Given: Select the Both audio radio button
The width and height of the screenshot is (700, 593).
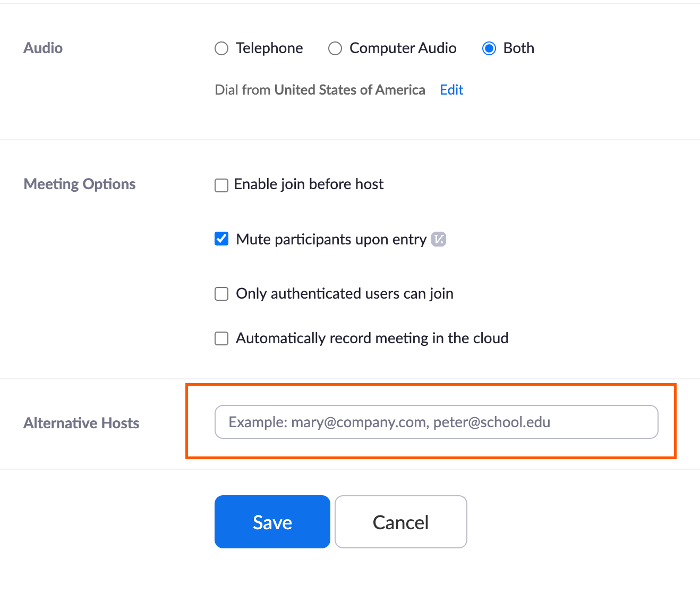Looking at the screenshot, I should 489,48.
